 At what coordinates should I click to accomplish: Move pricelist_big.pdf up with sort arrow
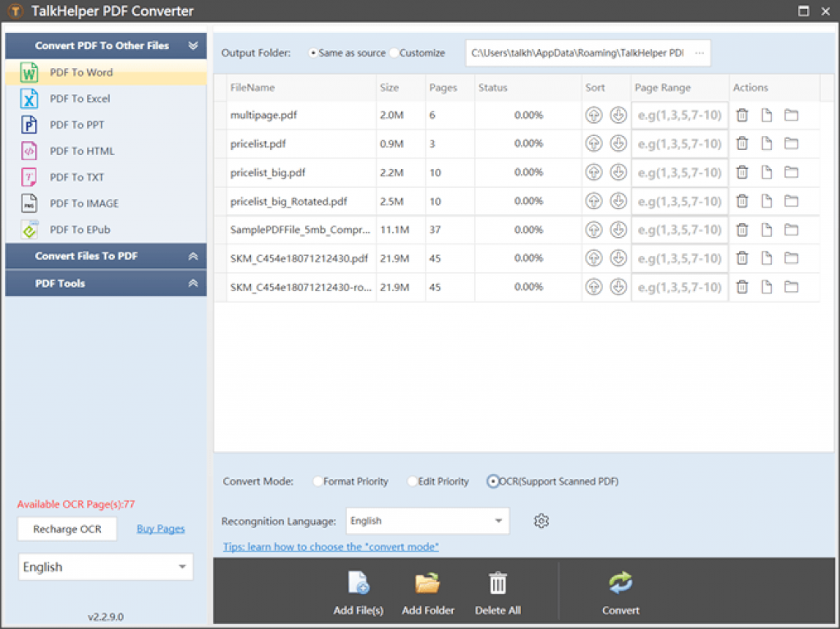(x=594, y=172)
